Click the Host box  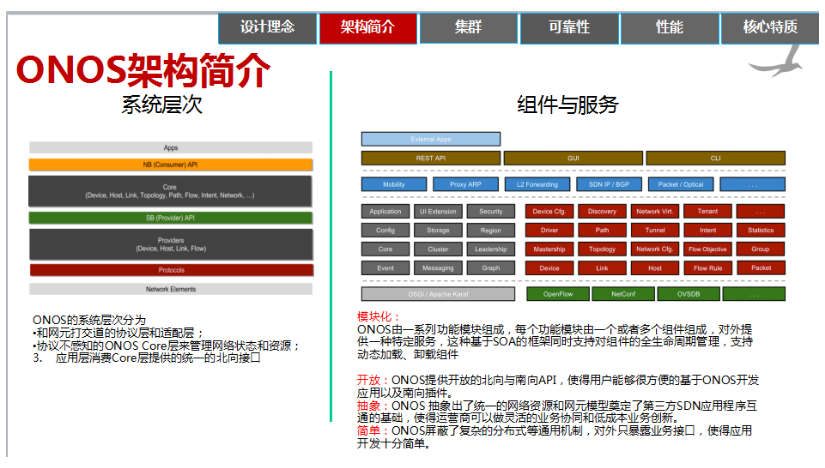click(x=655, y=268)
